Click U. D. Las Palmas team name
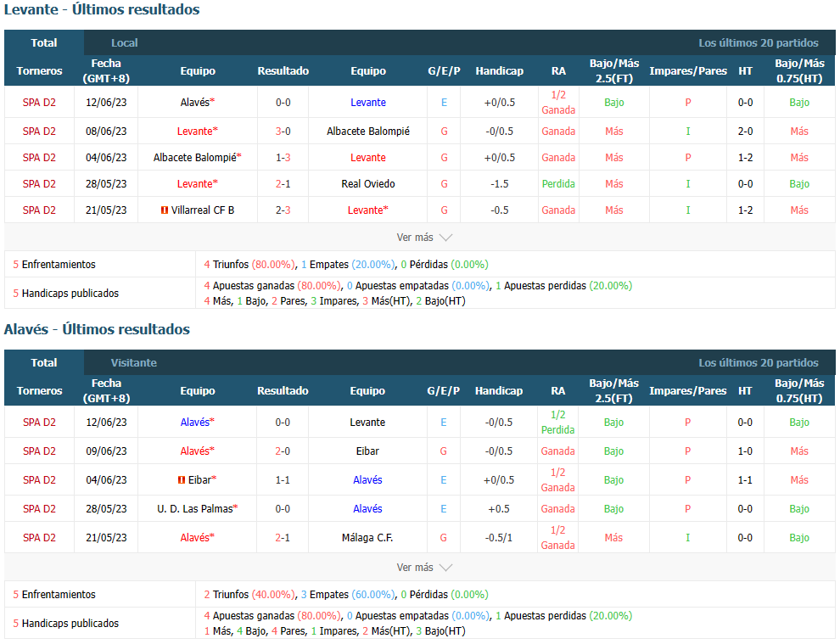Image resolution: width=840 pixels, height=644 pixels. coord(197,508)
